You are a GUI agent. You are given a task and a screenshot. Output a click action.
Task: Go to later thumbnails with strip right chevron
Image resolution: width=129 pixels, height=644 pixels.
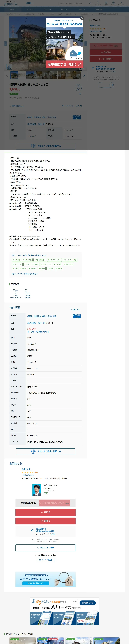pos(84,75)
